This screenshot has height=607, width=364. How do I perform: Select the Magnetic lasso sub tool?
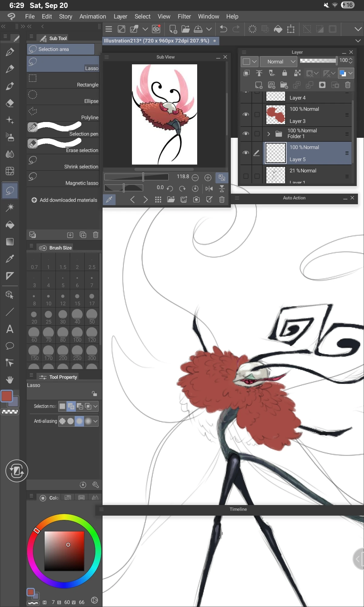[63, 179]
